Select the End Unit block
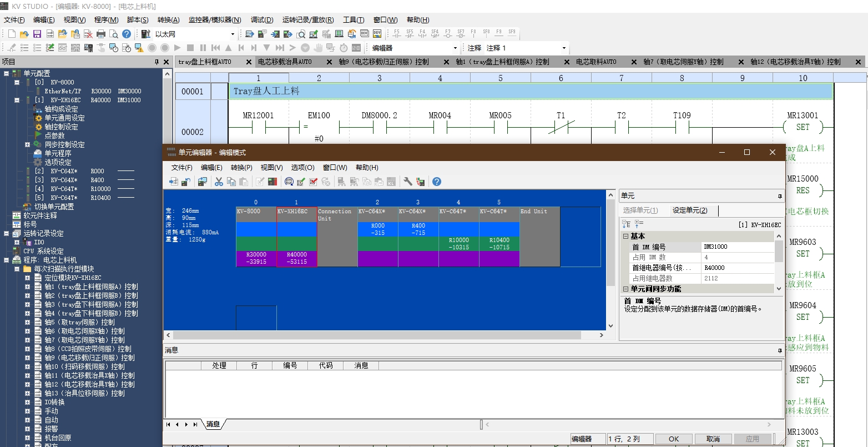 (x=539, y=237)
